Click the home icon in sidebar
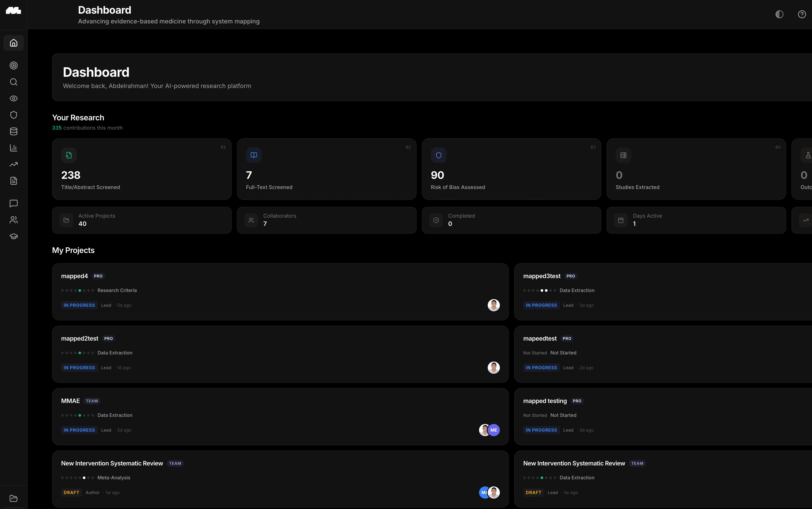Screen dimensions: 812x509 pyautogui.click(x=13, y=43)
